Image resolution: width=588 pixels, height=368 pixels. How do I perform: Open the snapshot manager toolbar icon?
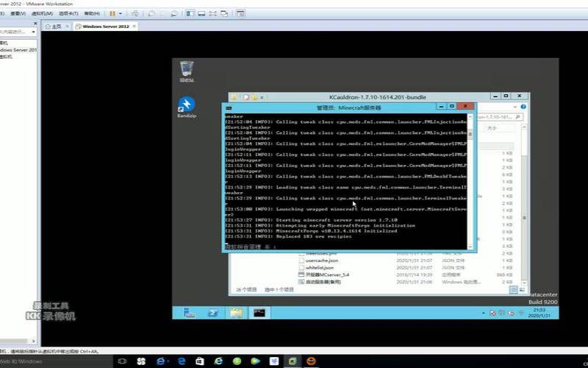174,13
